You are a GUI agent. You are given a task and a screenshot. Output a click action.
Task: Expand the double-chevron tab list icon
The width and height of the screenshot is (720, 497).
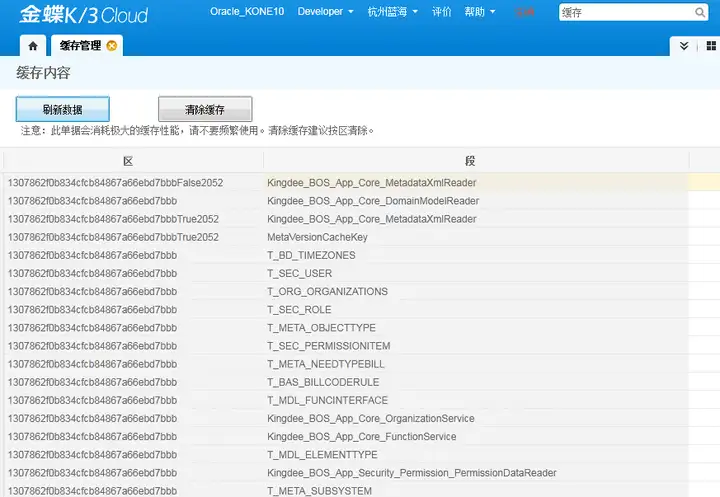coord(684,45)
